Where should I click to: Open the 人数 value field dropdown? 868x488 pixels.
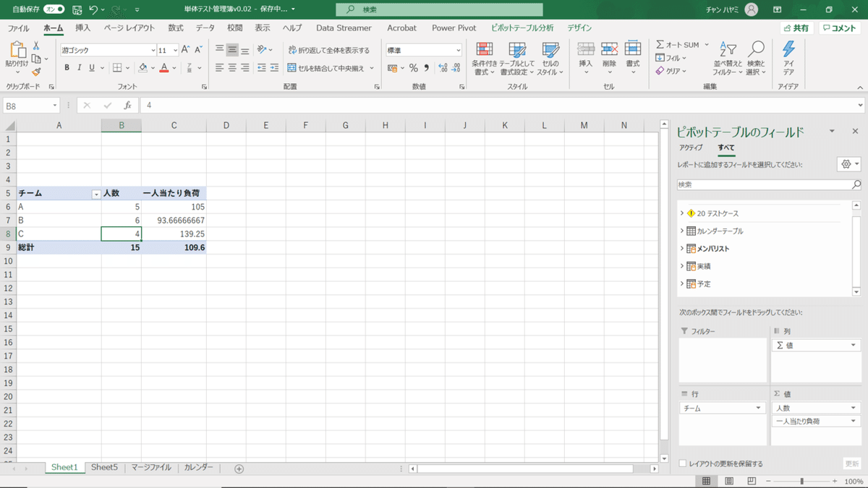pyautogui.click(x=854, y=408)
